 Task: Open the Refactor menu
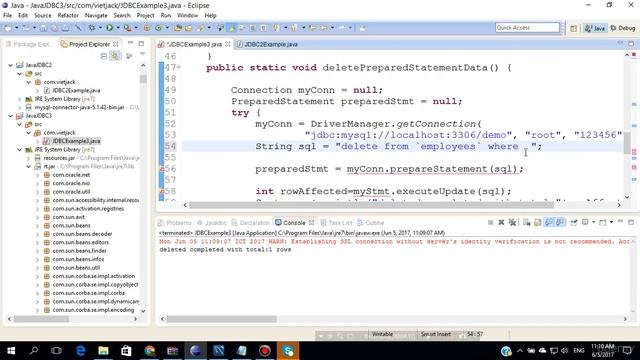click(68, 16)
